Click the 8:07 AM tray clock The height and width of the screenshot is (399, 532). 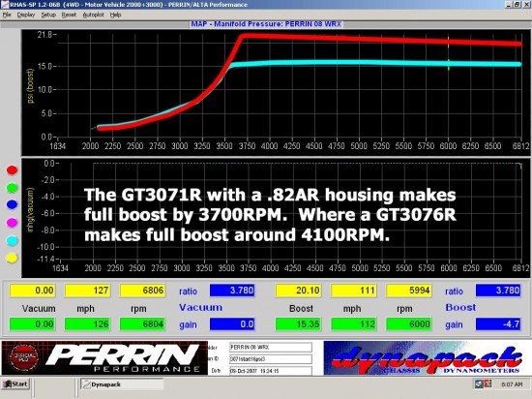point(512,384)
